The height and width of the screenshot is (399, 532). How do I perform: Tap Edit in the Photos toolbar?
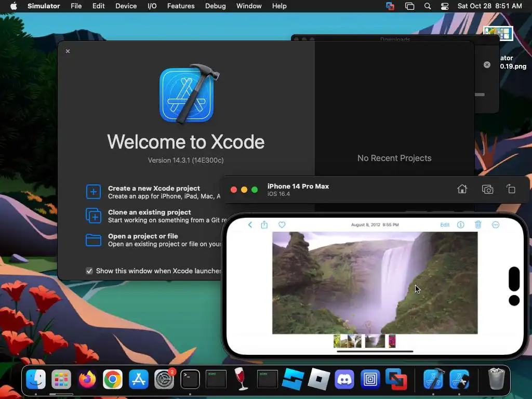coord(445,224)
